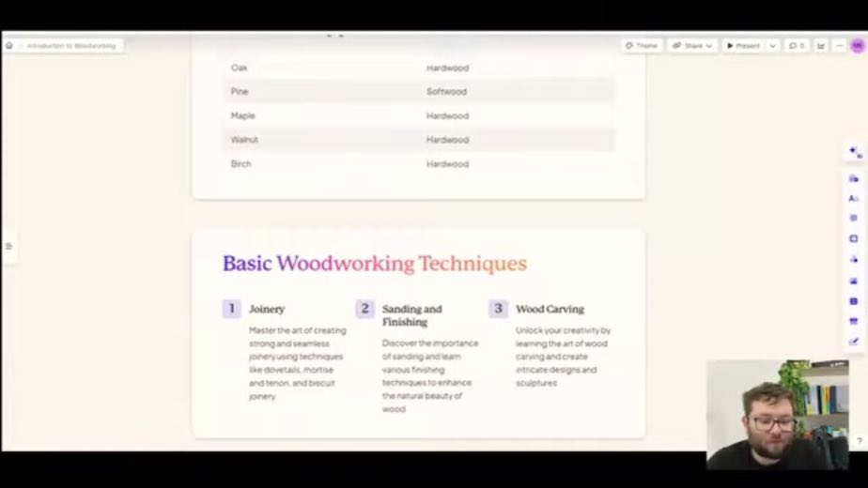Open the comments button showing 0
This screenshot has width=868, height=488.
[x=797, y=46]
